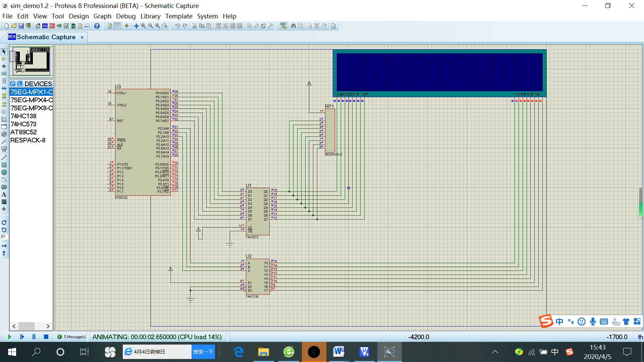Click the P pick devices button
Image resolution: width=644 pixels, height=362 pixels.
[13, 83]
